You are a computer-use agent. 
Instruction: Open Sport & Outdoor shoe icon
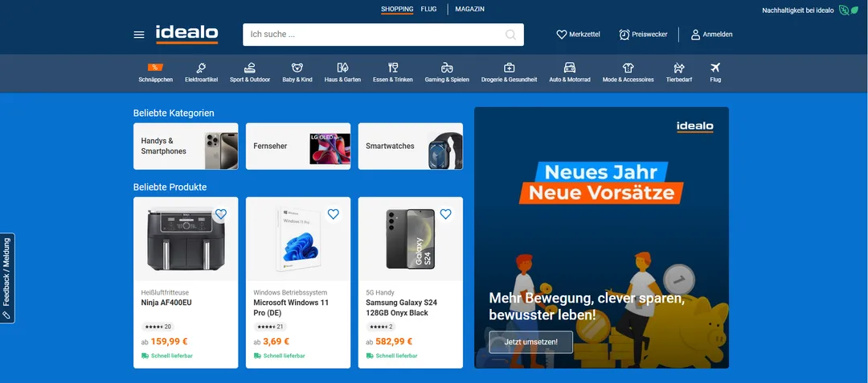pyautogui.click(x=250, y=68)
